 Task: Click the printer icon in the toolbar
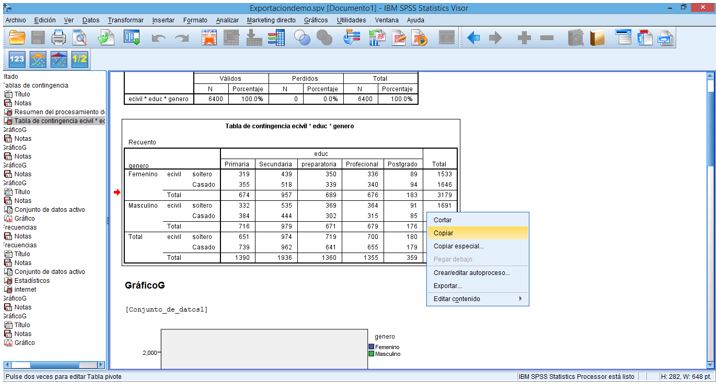click(x=58, y=37)
